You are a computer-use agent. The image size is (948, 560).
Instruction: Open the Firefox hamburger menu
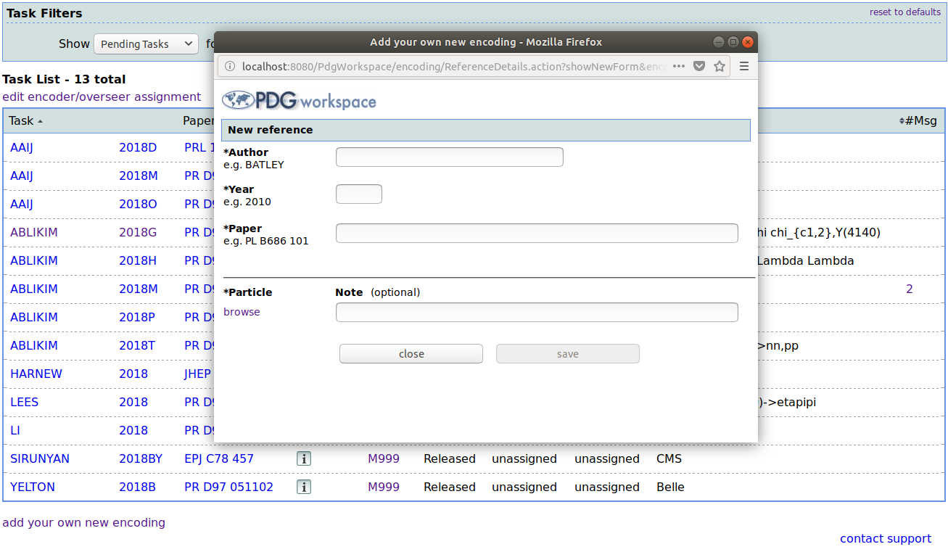coord(744,66)
